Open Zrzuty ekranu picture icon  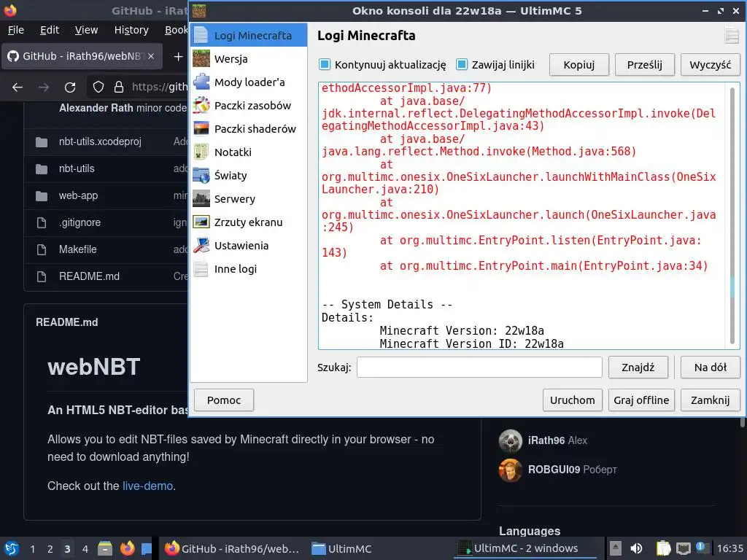coord(201,222)
